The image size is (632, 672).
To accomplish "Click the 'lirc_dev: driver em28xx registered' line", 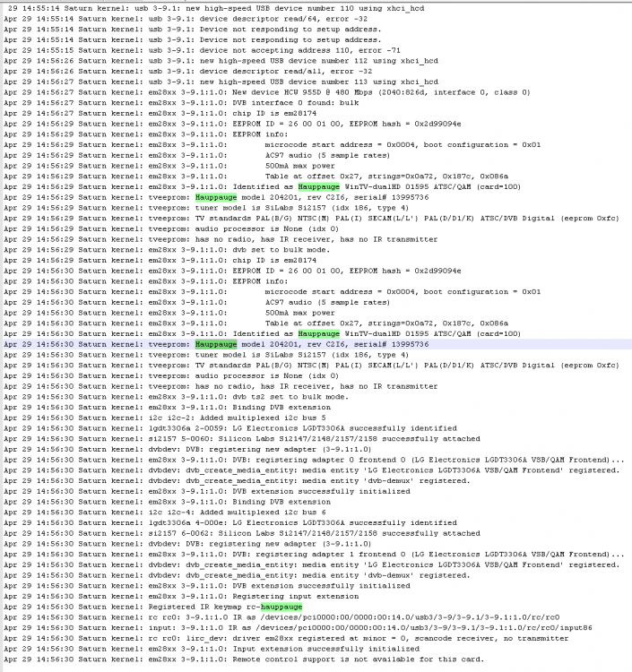I will (x=286, y=638).
